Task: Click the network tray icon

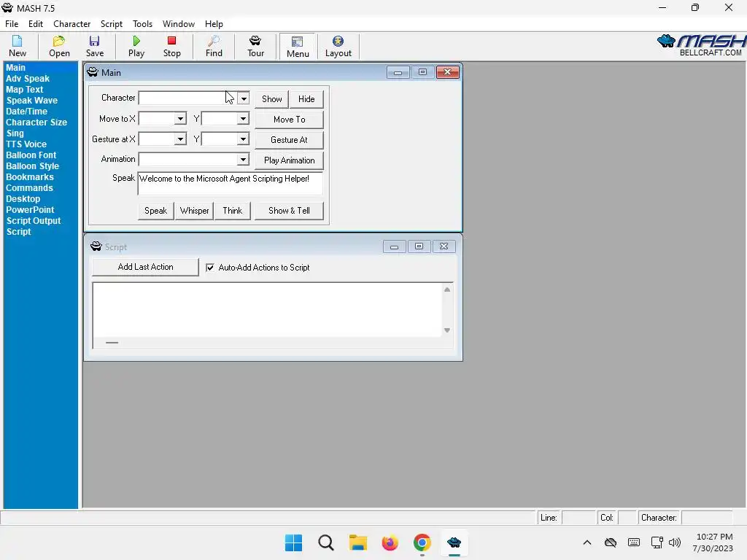Action: coord(657,542)
